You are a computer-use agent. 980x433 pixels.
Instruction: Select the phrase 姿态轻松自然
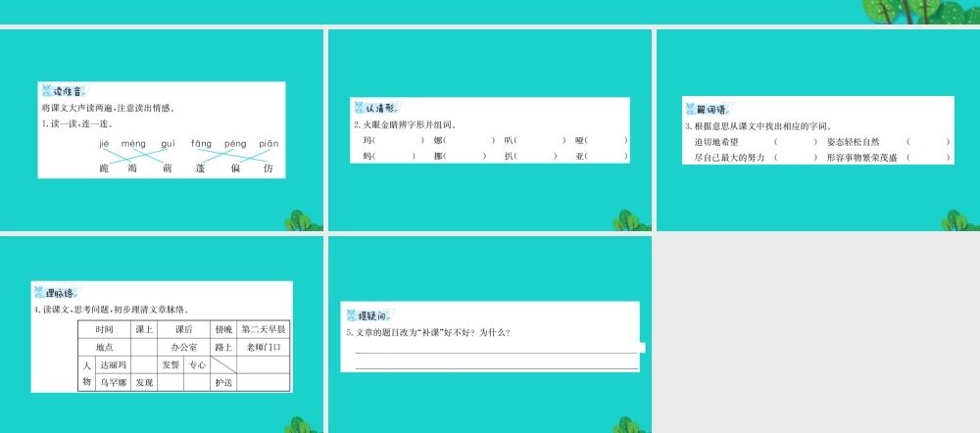[x=853, y=142]
